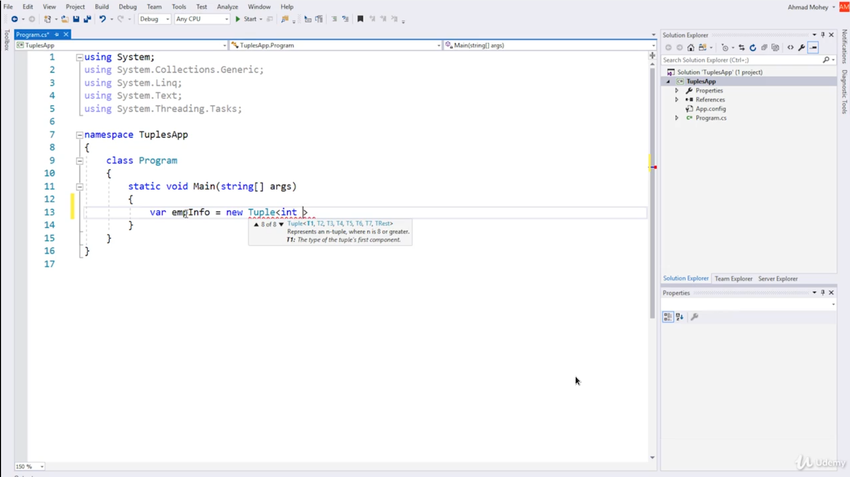Select Solution 'TuplesApp' root node

719,72
